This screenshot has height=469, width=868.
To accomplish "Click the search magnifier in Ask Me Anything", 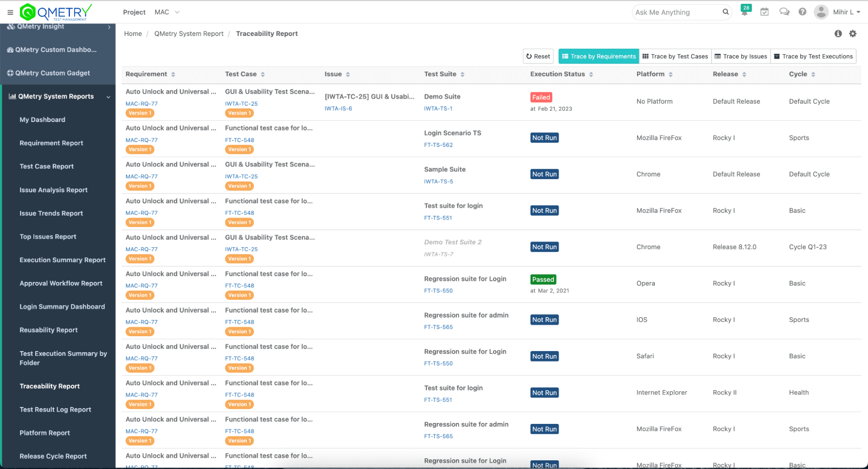I will click(725, 12).
